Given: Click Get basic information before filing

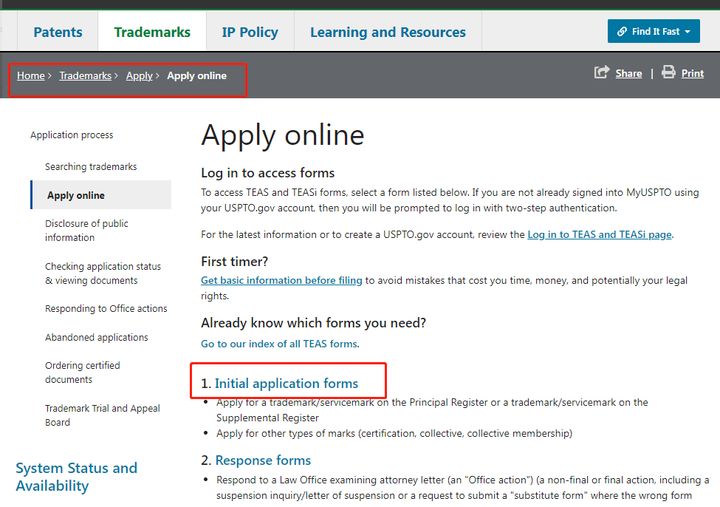Looking at the screenshot, I should (281, 281).
